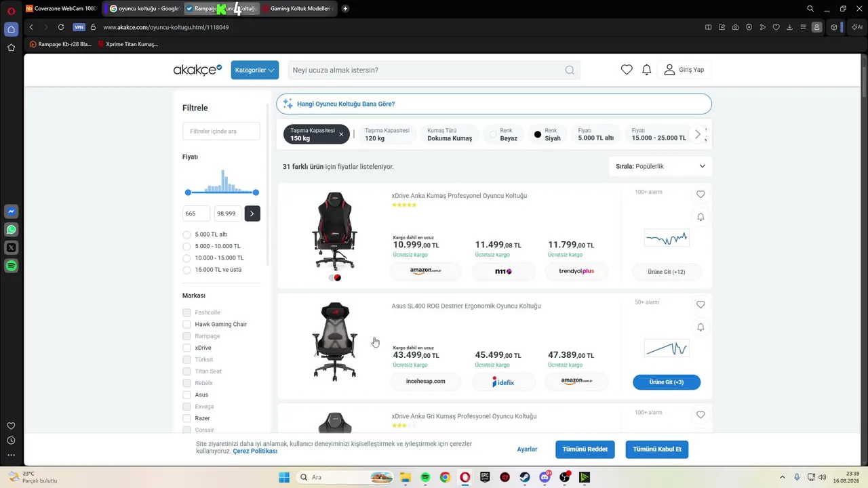
Task: Open cookie Ayarlar settings
Action: pos(527,449)
